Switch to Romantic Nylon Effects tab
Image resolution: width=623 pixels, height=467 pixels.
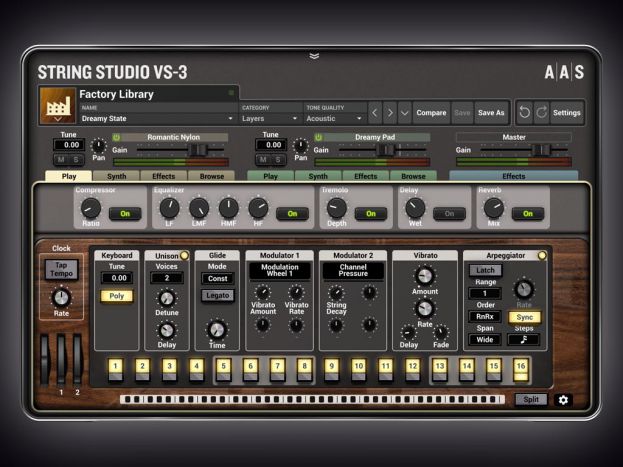click(164, 176)
